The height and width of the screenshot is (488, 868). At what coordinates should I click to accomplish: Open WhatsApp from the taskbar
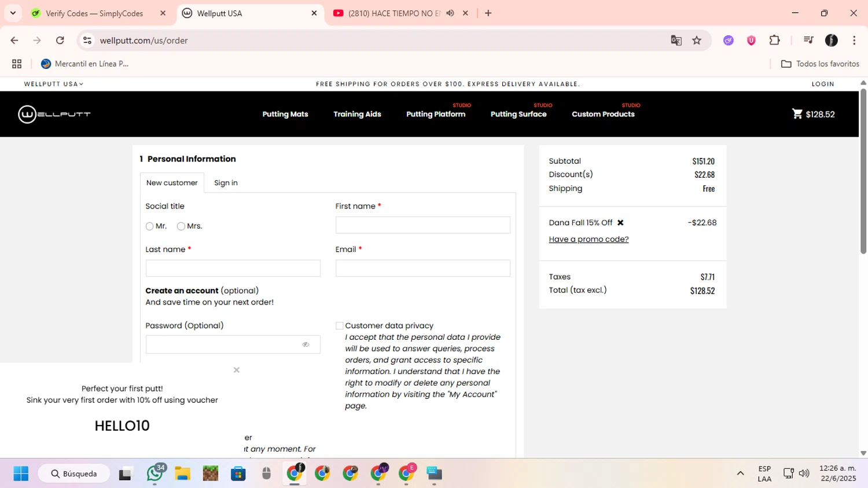(155, 474)
